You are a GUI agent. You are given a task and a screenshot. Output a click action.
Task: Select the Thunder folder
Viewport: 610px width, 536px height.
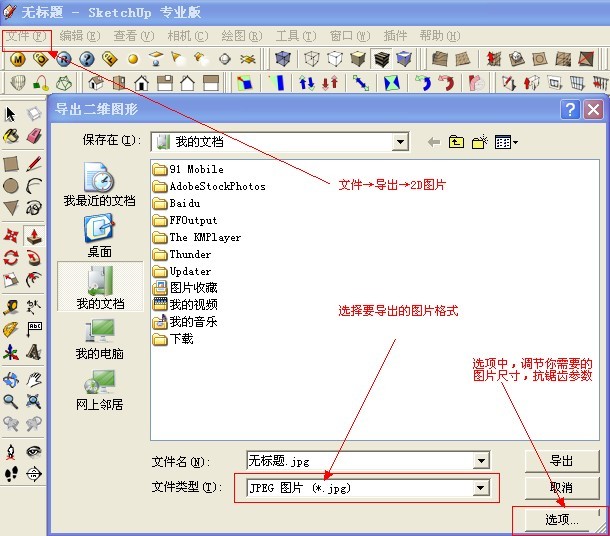click(x=182, y=254)
